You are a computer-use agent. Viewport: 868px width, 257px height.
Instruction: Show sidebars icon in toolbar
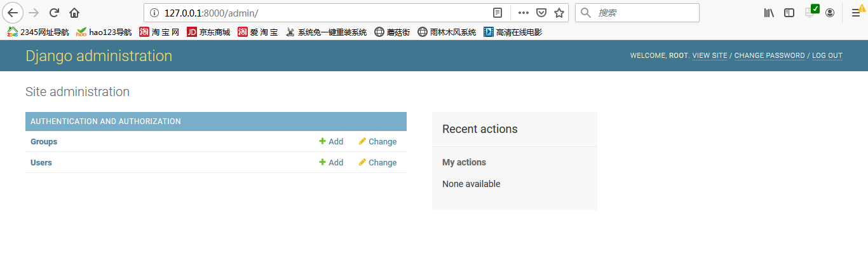pyautogui.click(x=789, y=13)
